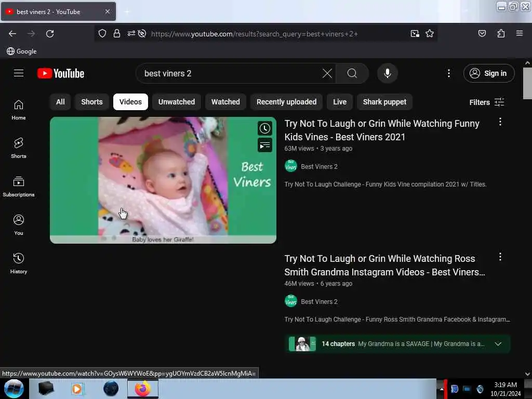The width and height of the screenshot is (532, 399).
Task: Open Ross Smith Grandma video title link
Action: point(385,265)
